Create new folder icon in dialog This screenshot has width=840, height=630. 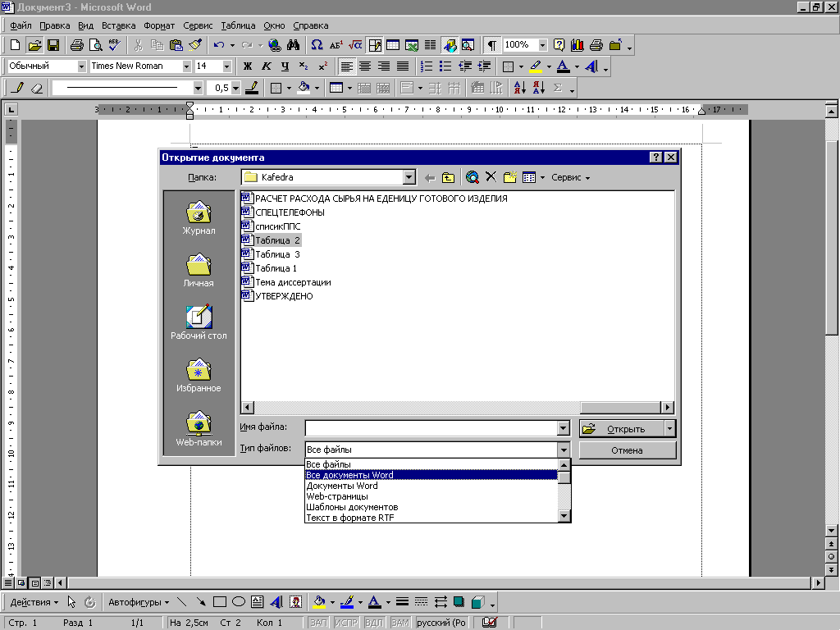coord(509,177)
